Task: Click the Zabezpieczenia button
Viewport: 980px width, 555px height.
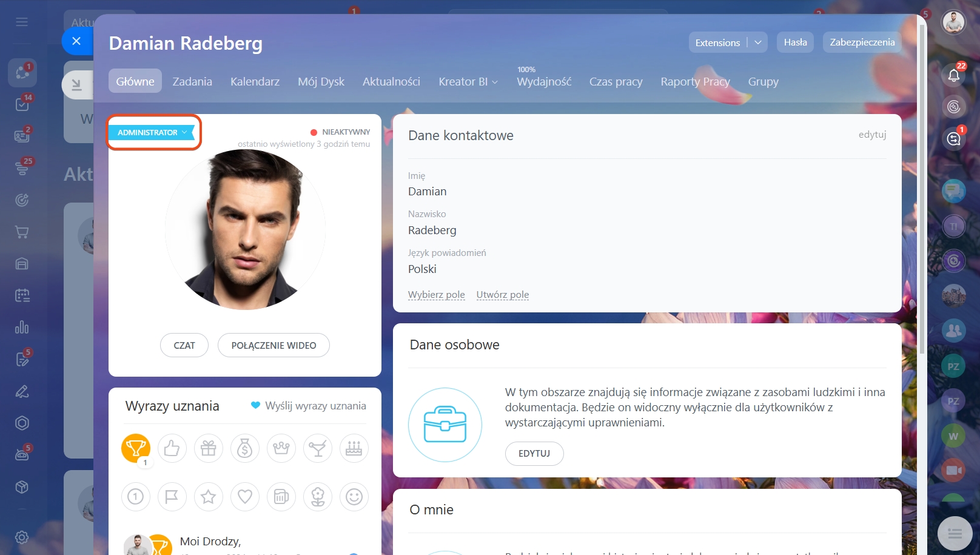Action: 862,42
